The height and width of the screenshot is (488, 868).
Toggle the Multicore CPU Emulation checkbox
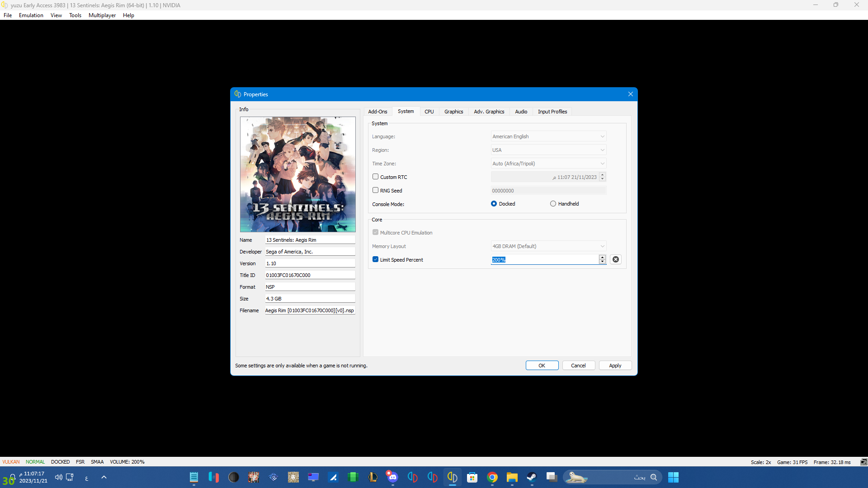tap(375, 232)
